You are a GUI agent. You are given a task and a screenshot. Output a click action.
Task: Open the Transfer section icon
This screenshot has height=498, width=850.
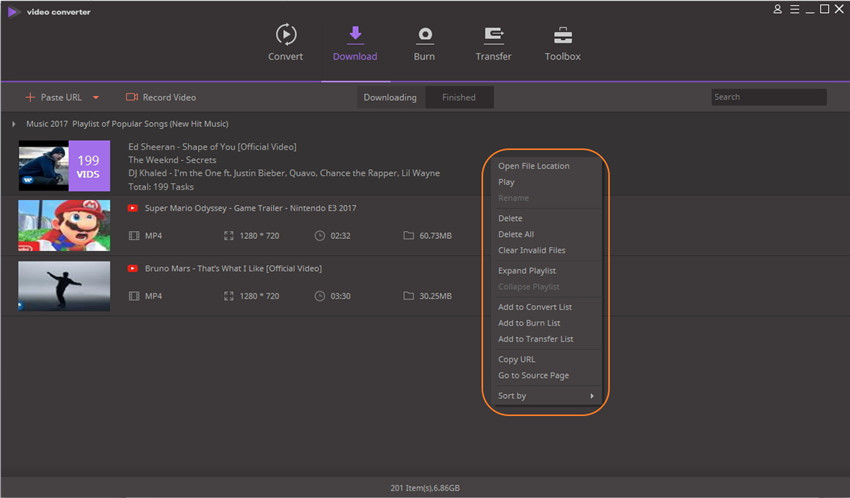pos(493,36)
